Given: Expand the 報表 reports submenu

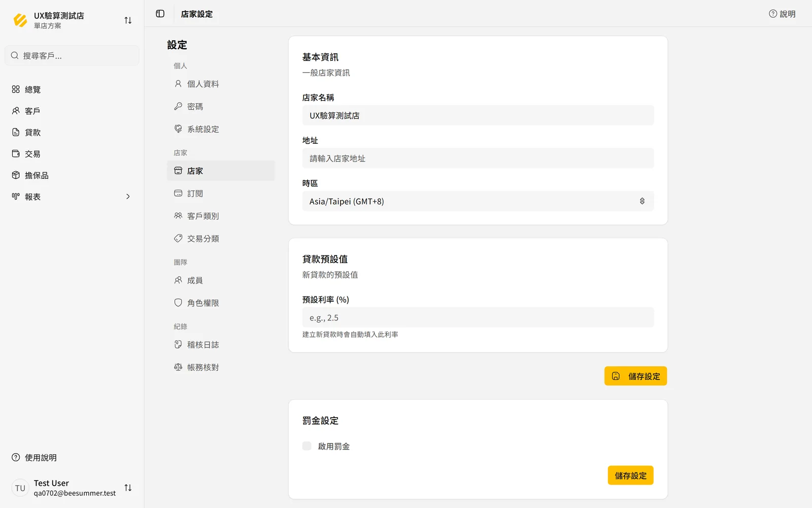Looking at the screenshot, I should 72,197.
